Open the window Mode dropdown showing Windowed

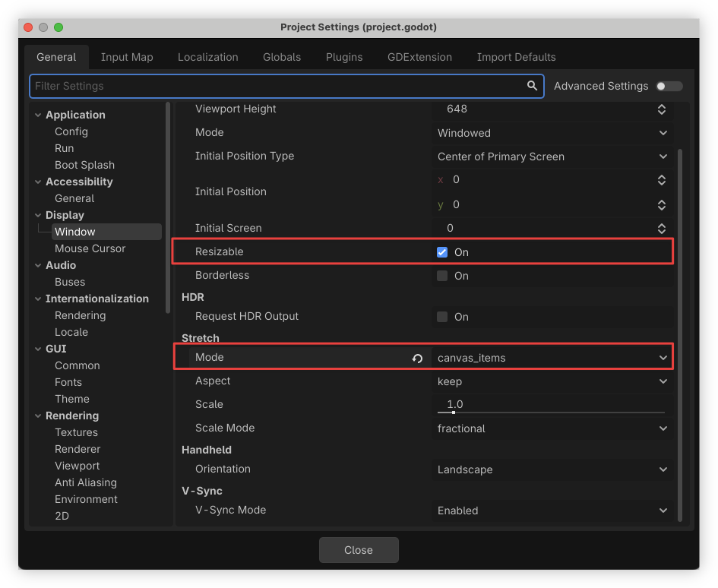[552, 133]
